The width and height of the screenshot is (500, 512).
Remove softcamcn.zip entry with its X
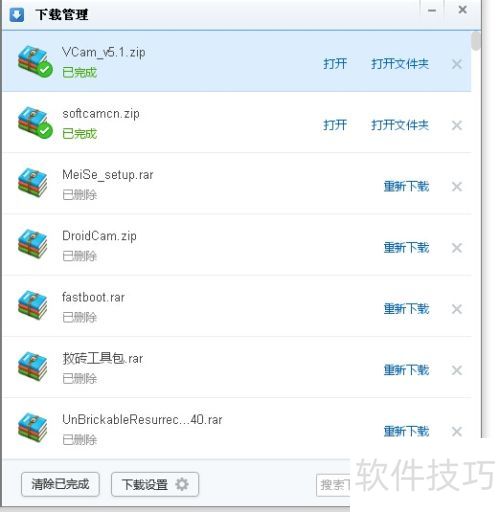coord(457,125)
